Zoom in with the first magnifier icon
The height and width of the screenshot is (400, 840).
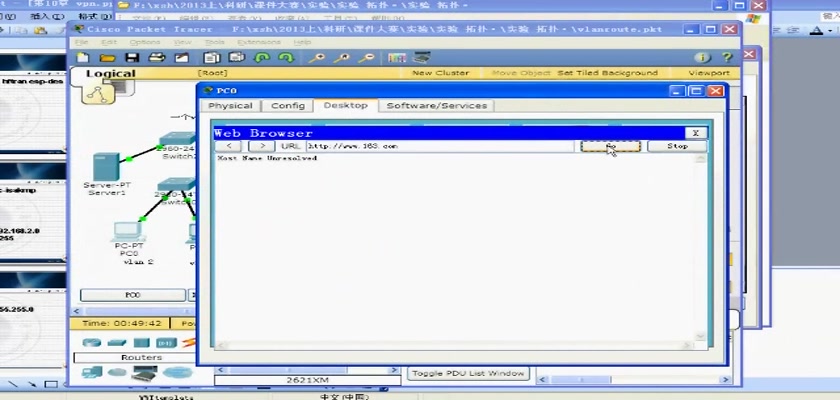pyautogui.click(x=317, y=58)
